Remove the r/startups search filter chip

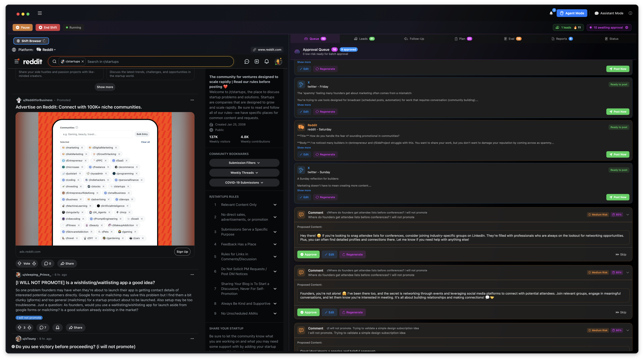[x=83, y=62]
